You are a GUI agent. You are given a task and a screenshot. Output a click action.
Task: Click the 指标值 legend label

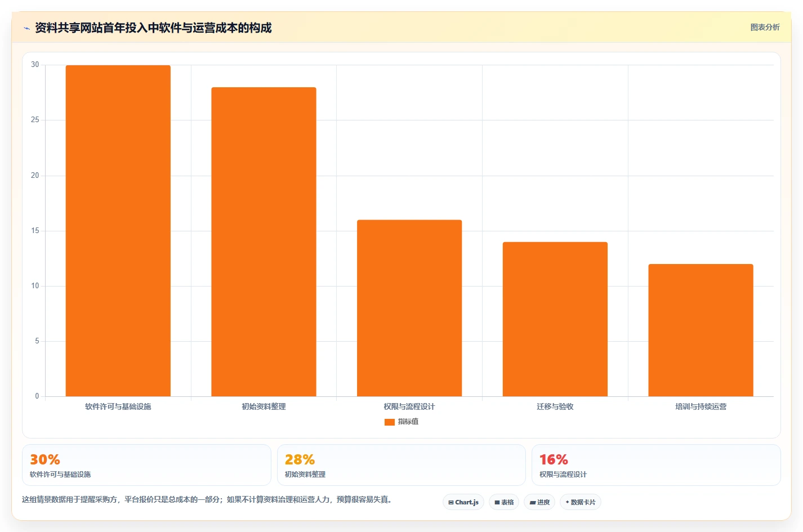click(x=408, y=422)
